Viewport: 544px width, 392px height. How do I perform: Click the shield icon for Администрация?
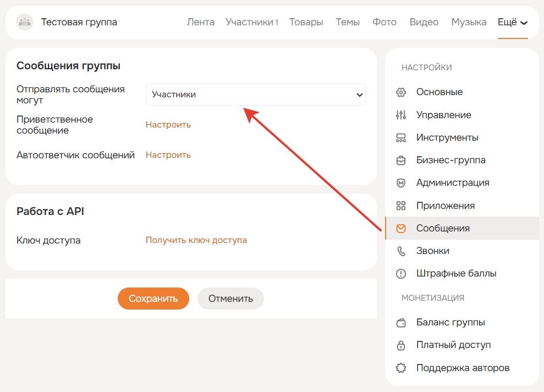tap(401, 183)
